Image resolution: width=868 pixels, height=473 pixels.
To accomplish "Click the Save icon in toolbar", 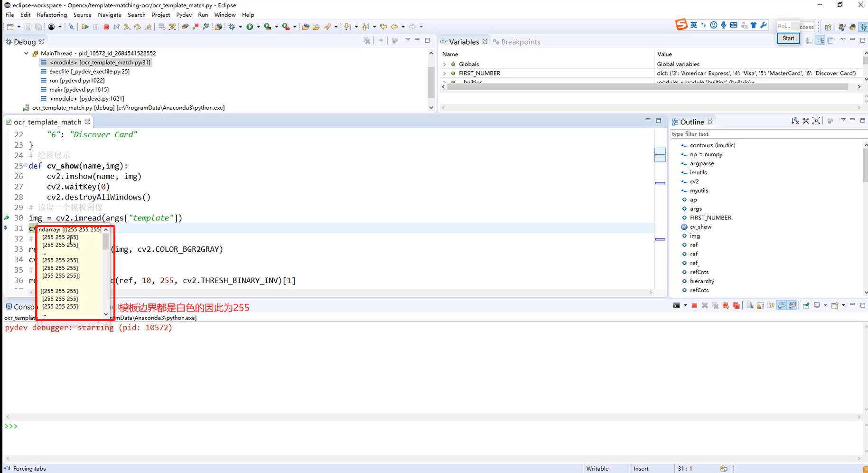I will point(28,27).
